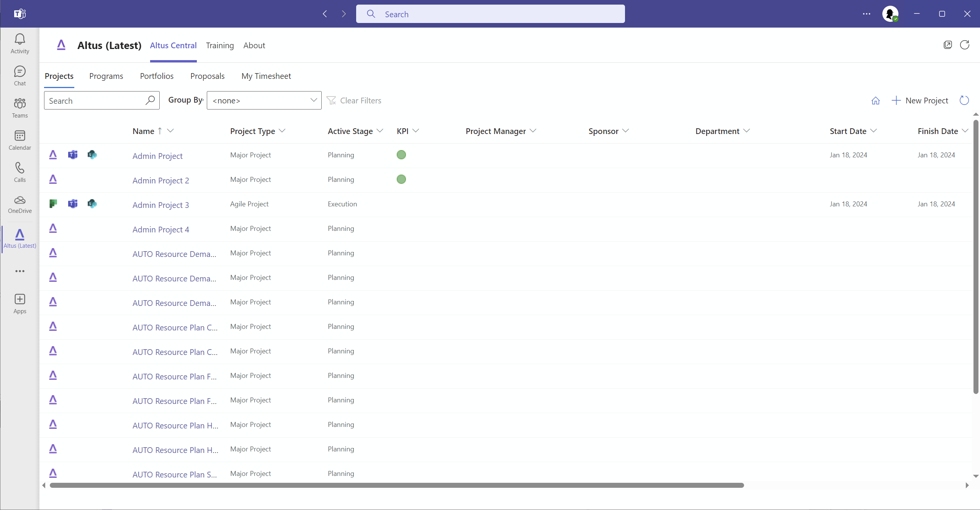Viewport: 980px width, 510px height.
Task: Open Altus icon for Admin Project 4
Action: point(53,228)
